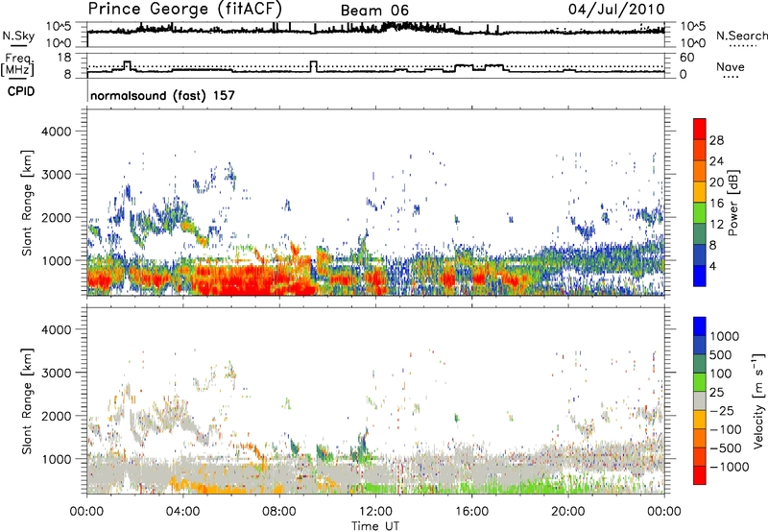
Task: Click the 'Slant Range [km]' label of velocity panel
Action: coord(27,401)
